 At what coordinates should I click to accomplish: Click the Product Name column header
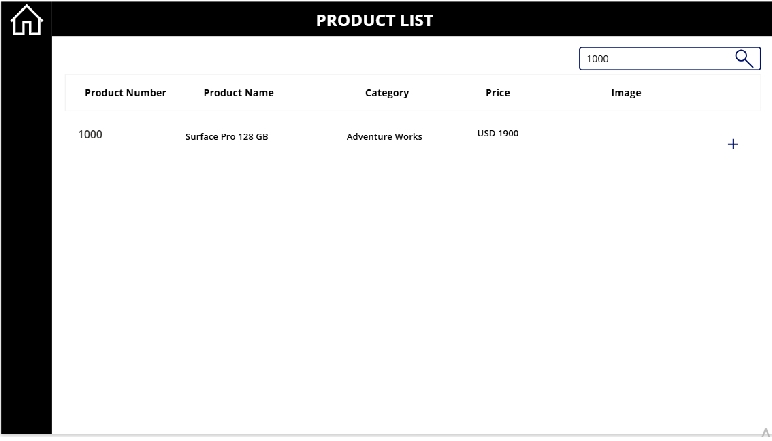click(x=239, y=93)
